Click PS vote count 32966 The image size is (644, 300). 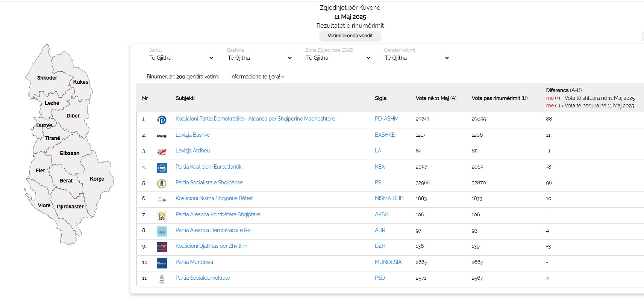click(x=423, y=183)
